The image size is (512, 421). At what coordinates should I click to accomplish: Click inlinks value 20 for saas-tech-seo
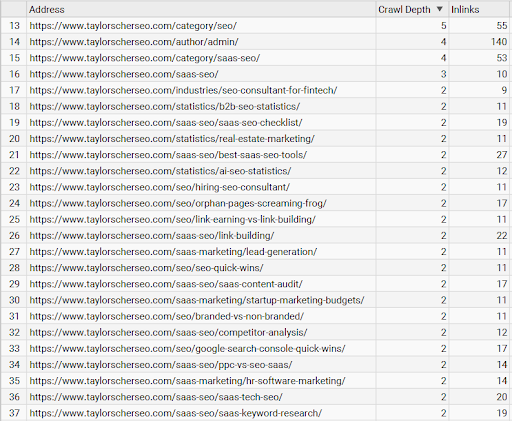point(502,397)
